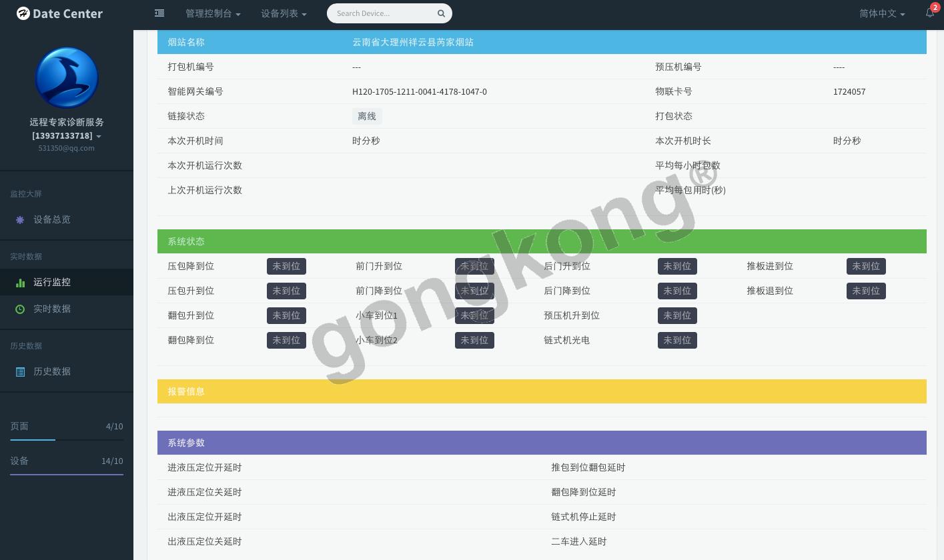Click the 报警信息 yellow section header
944x560 pixels.
point(542,391)
